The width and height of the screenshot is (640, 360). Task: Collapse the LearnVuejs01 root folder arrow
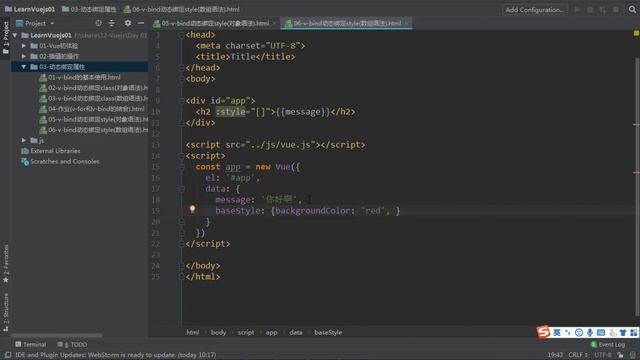(x=15, y=35)
